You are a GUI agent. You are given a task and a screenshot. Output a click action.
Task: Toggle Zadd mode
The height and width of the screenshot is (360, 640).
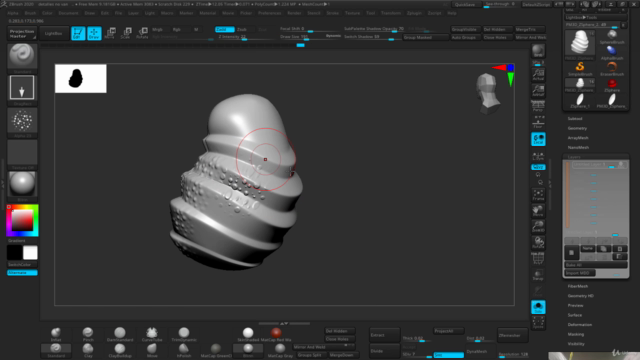224,29
